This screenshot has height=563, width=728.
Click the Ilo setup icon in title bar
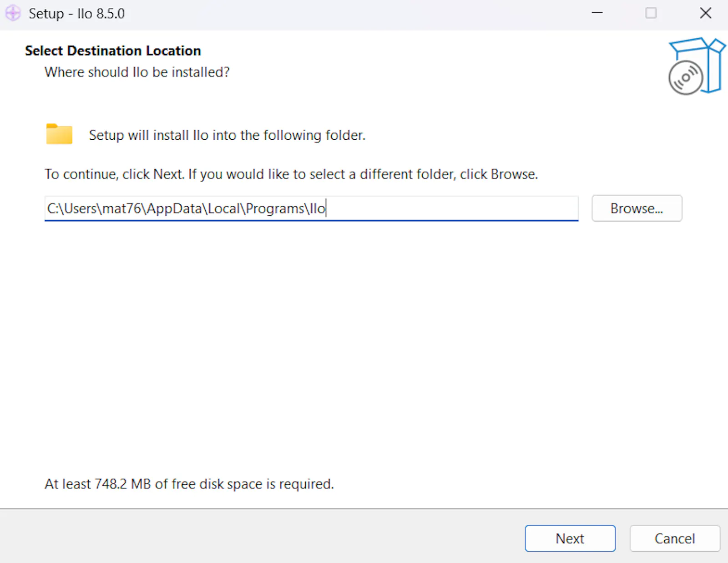pos(13,13)
